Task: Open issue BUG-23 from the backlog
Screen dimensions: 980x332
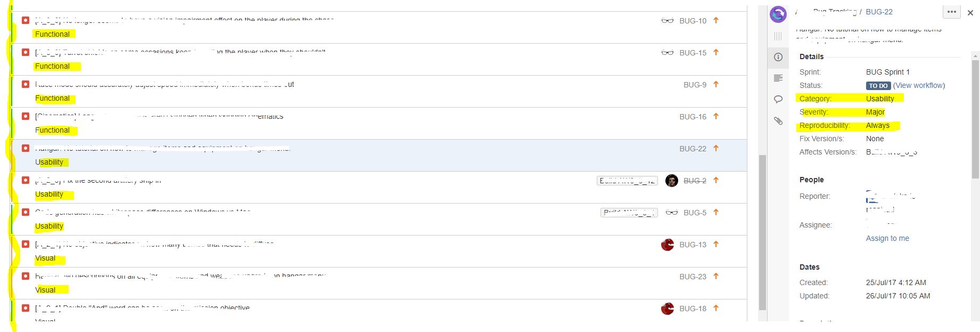Action: (693, 277)
